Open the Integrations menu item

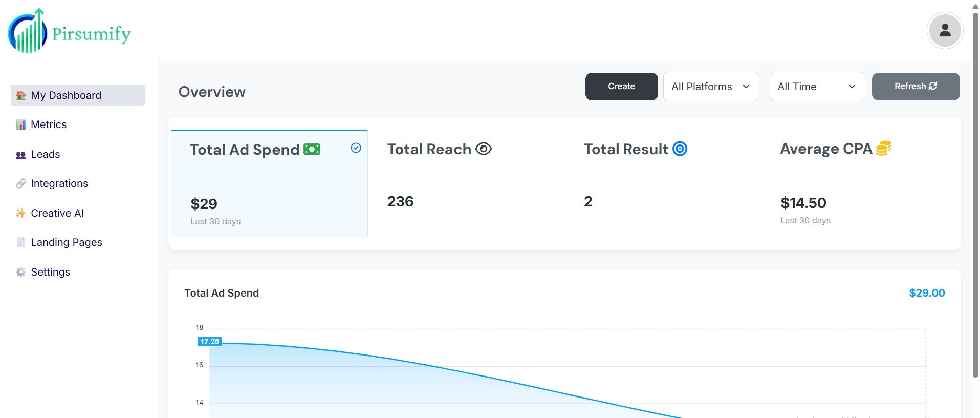point(77,183)
